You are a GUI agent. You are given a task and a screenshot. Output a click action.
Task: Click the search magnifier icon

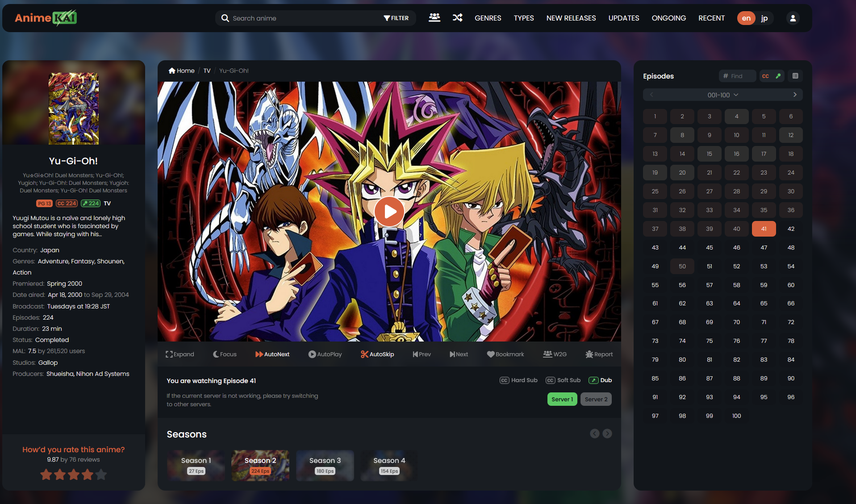(225, 18)
